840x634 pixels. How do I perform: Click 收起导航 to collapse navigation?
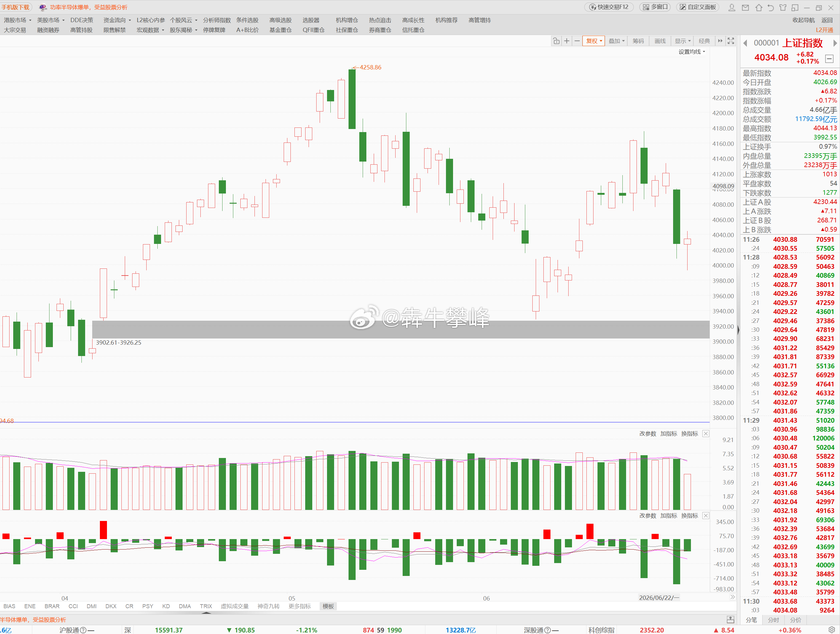pyautogui.click(x=803, y=20)
